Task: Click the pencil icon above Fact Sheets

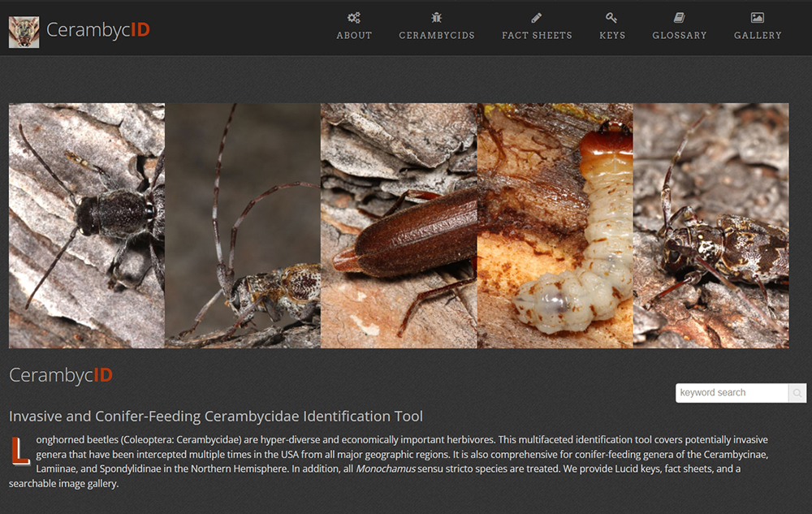Action: pyautogui.click(x=537, y=18)
